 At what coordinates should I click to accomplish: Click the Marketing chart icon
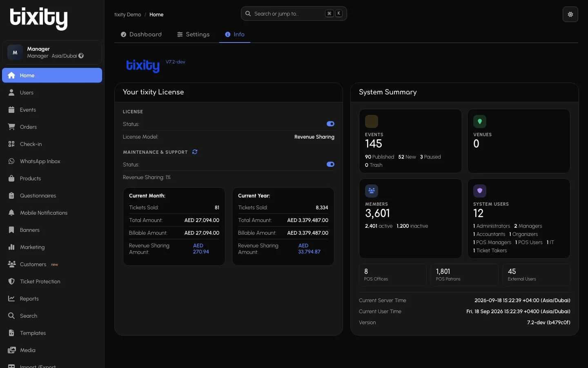click(11, 247)
